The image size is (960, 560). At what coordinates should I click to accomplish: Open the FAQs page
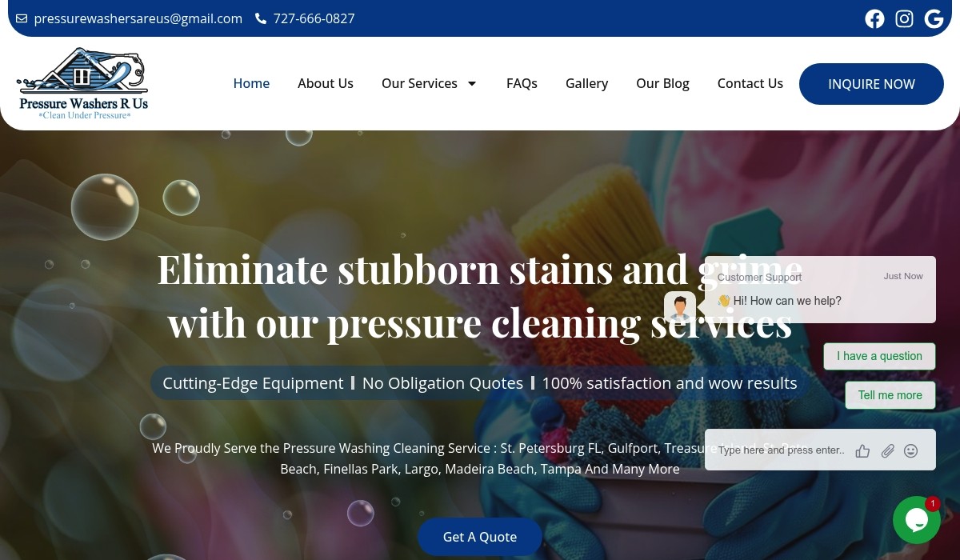pos(522,83)
